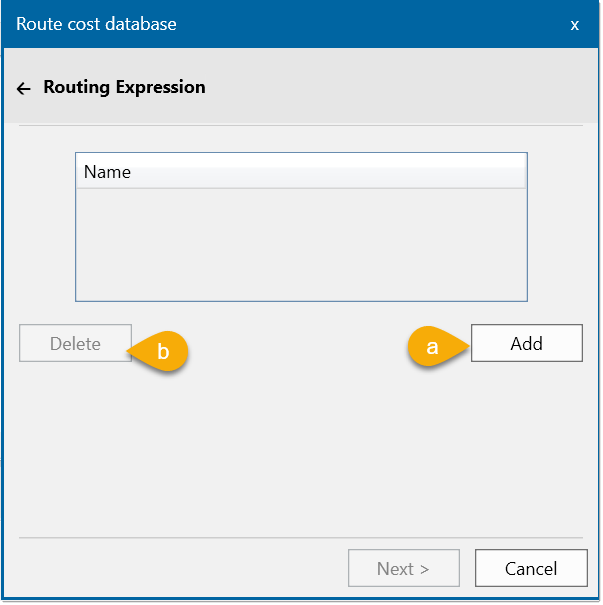
Task: Click inside the empty expressions list
Action: pyautogui.click(x=301, y=244)
